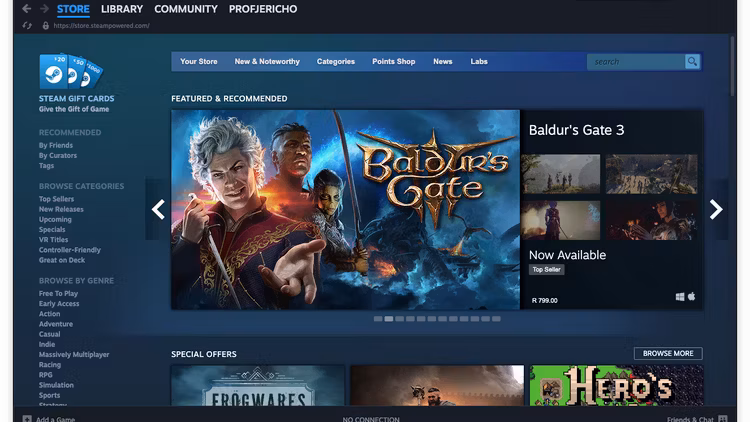The width and height of the screenshot is (750, 422).
Task: Browse RPG genre
Action: click(x=46, y=375)
